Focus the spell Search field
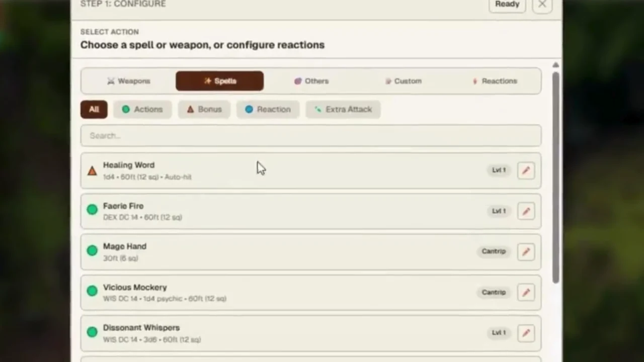 [311, 136]
